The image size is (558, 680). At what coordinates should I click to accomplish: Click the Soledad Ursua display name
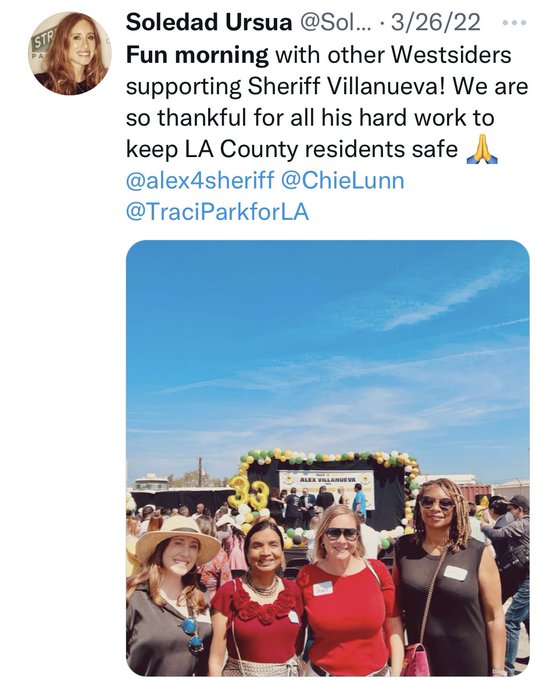[209, 21]
